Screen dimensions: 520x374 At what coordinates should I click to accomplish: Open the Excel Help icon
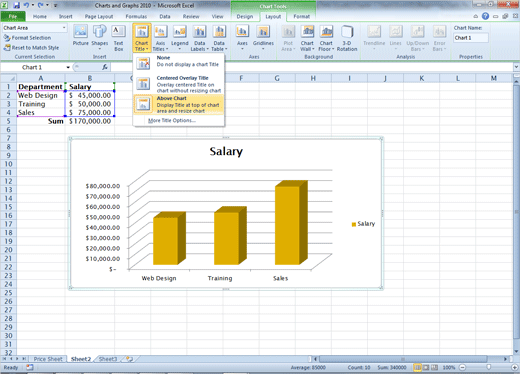point(485,16)
